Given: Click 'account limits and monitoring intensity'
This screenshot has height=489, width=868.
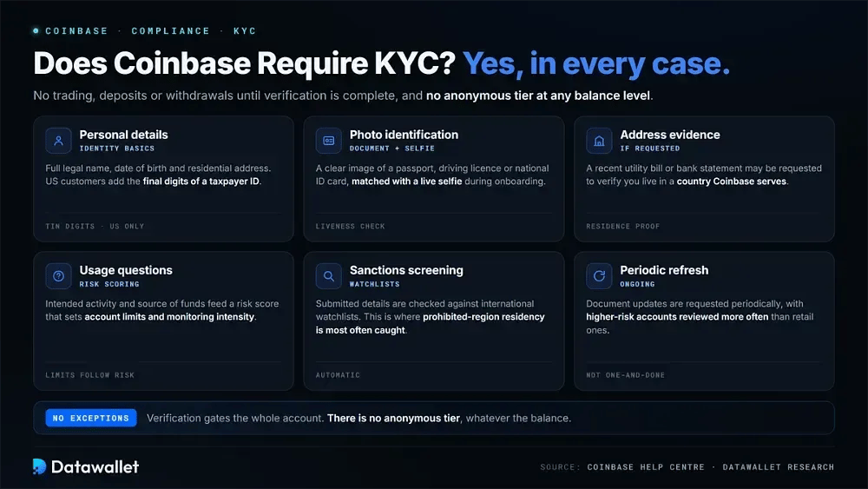Looking at the screenshot, I should (x=169, y=317).
